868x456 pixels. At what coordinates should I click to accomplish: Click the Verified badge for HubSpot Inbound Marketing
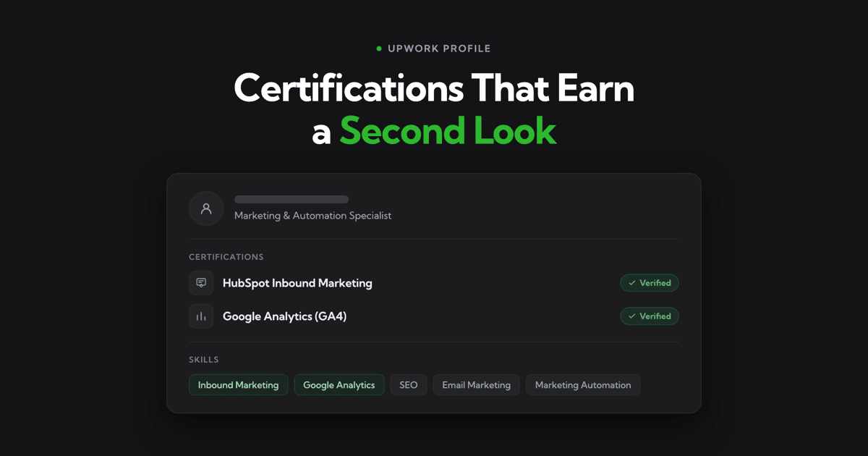pos(650,283)
